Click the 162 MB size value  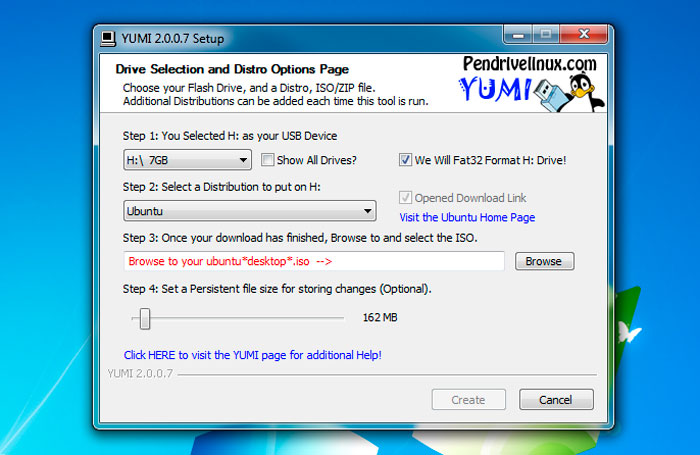(x=380, y=317)
